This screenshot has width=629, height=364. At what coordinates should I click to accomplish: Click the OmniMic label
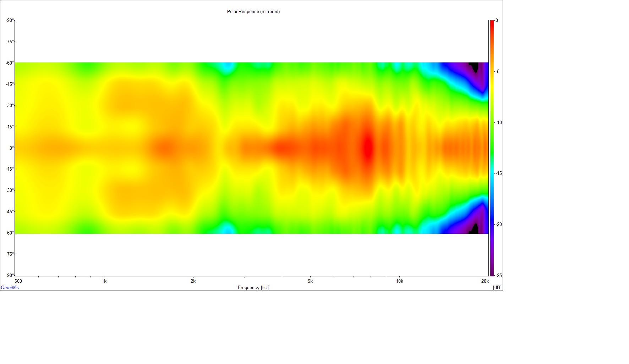[10, 288]
